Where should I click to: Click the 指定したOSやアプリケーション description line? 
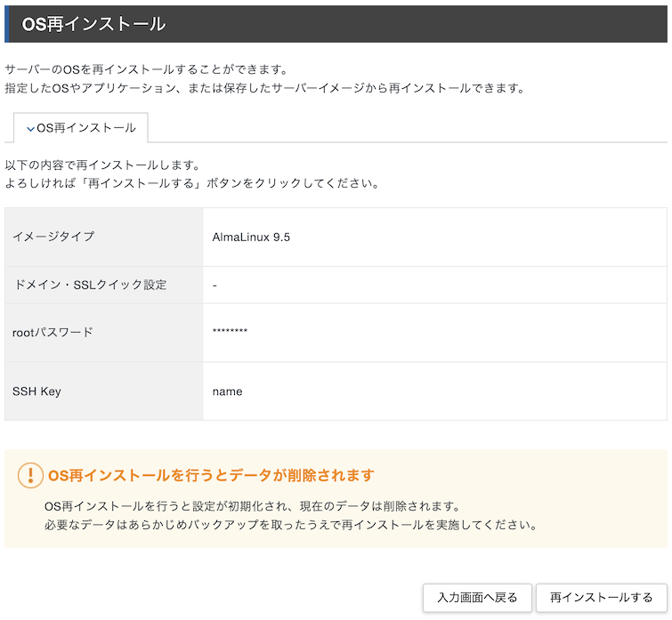click(x=265, y=88)
